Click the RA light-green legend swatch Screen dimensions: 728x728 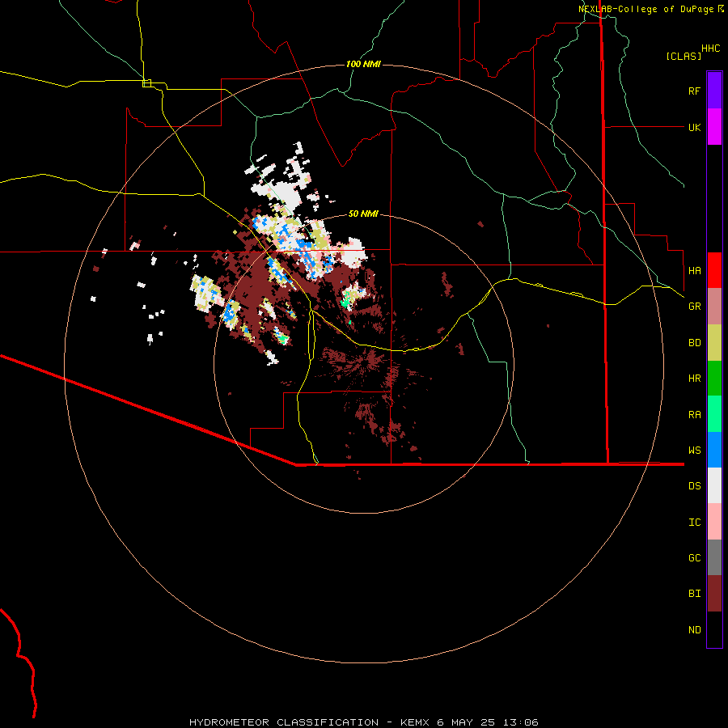tap(714, 414)
